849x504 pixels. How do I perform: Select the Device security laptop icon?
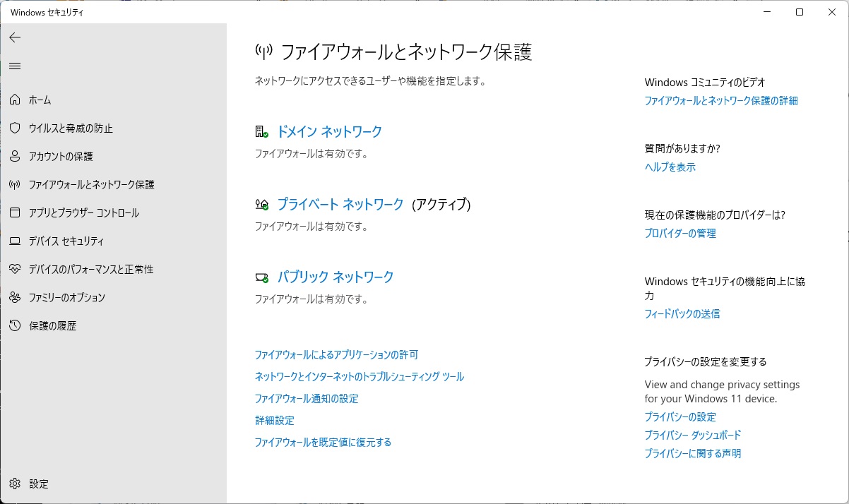[14, 241]
